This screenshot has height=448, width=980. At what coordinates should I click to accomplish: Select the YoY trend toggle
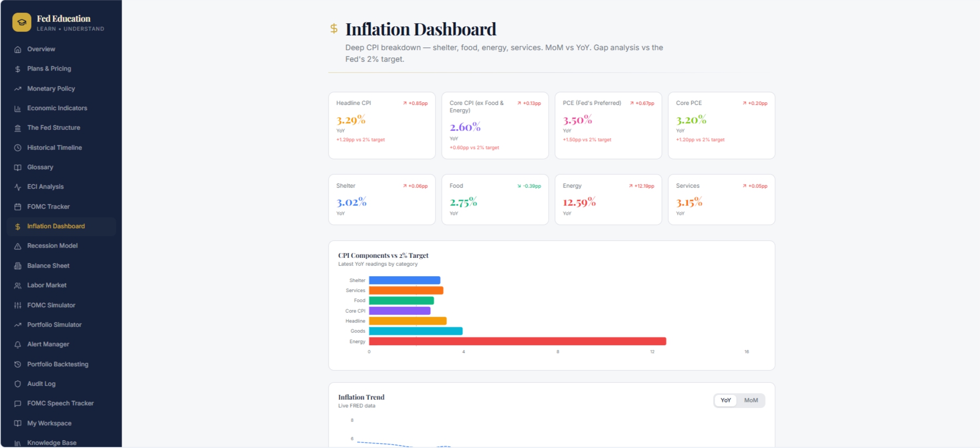pos(726,401)
